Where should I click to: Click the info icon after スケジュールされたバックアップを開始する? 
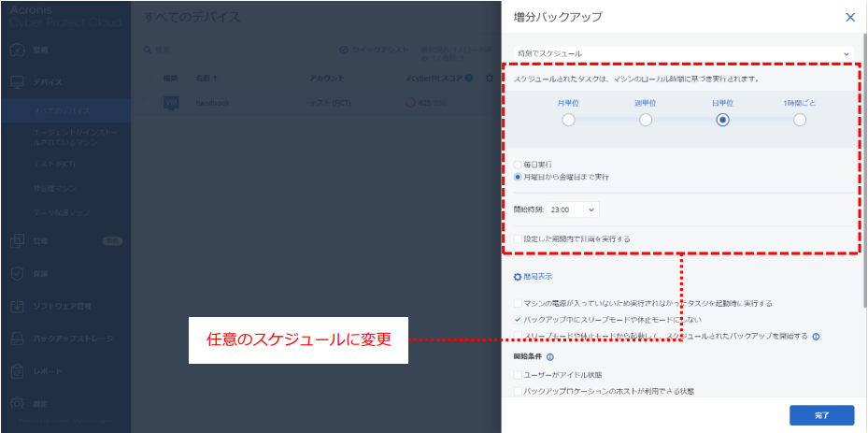(x=816, y=336)
